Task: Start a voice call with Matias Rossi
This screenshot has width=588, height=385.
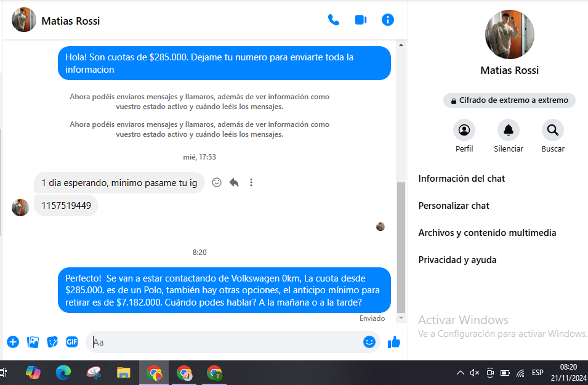Action: [333, 20]
